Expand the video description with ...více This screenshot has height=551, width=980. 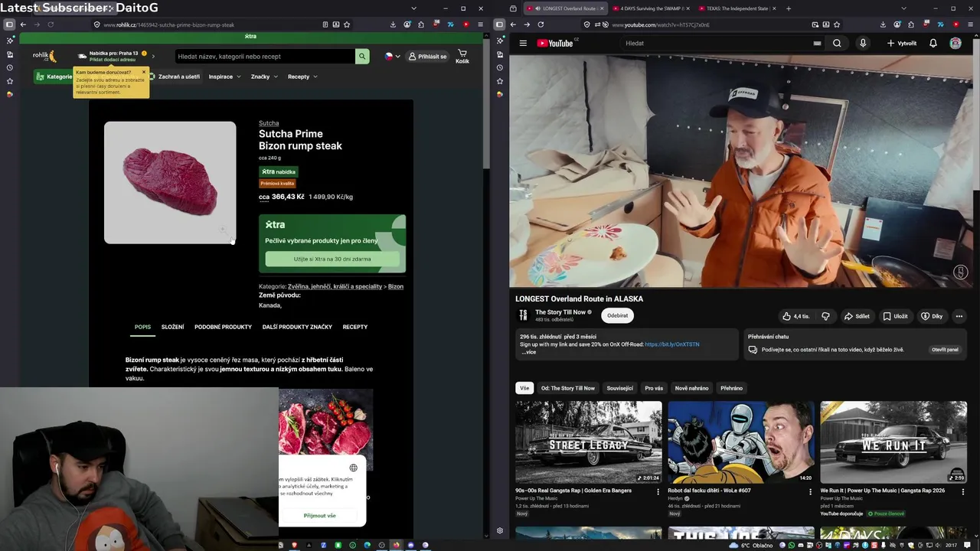(528, 352)
